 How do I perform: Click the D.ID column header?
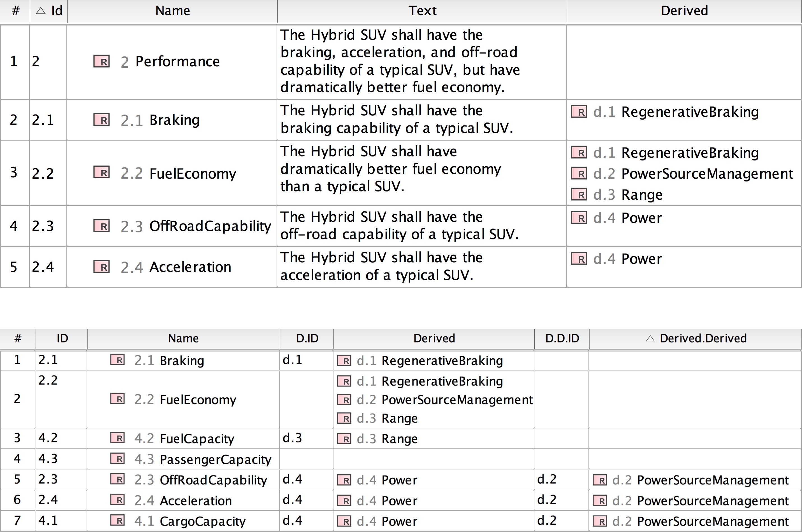point(307,338)
